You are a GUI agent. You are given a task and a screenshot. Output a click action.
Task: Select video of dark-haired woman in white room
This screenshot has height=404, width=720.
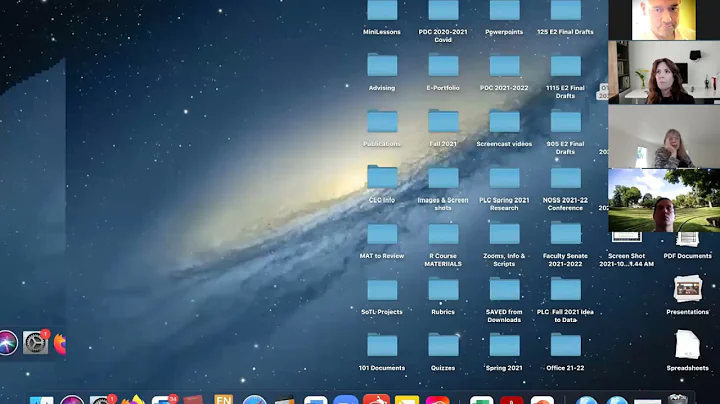[664, 73]
